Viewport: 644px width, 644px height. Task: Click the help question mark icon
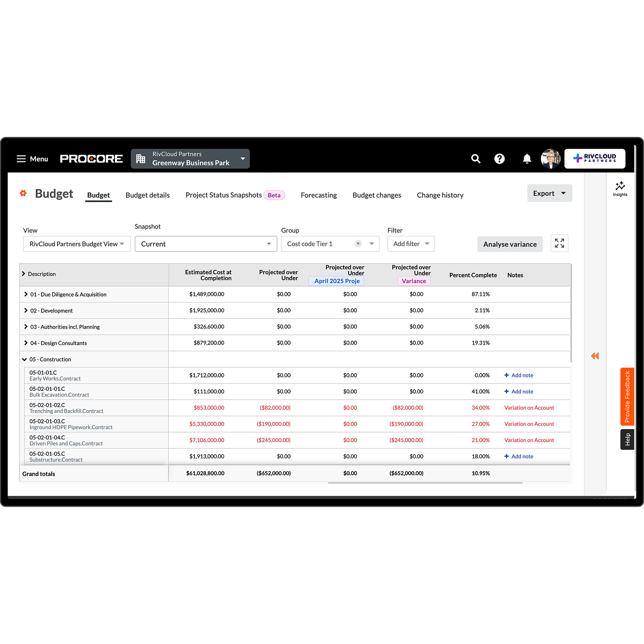pos(499,158)
